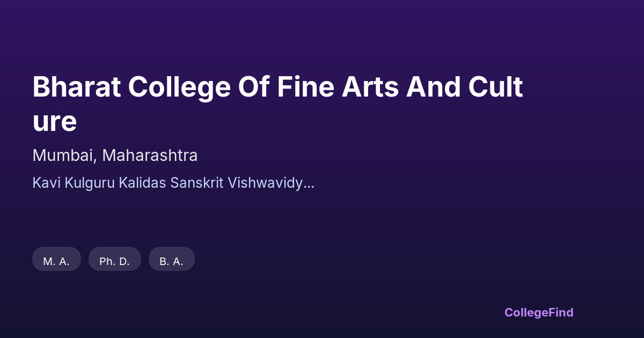Click the Bharat College Of Fine Arts title
This screenshot has width=644, height=338.
click(x=277, y=87)
